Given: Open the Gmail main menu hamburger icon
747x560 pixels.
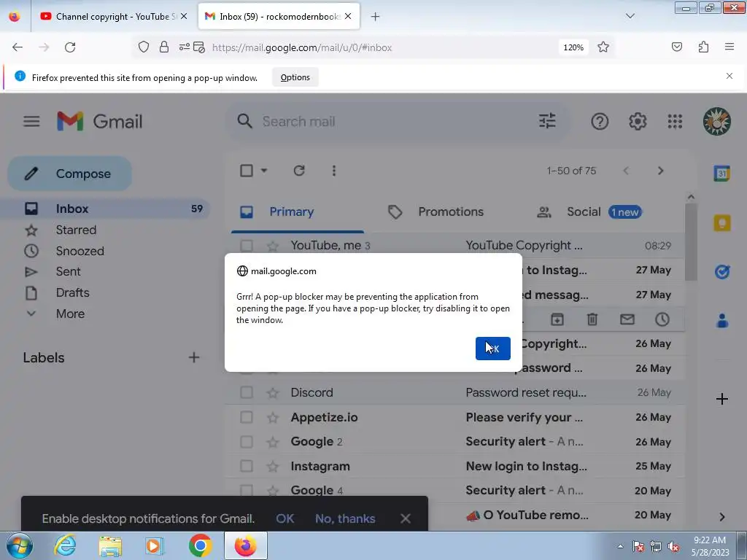Looking at the screenshot, I should (31, 121).
